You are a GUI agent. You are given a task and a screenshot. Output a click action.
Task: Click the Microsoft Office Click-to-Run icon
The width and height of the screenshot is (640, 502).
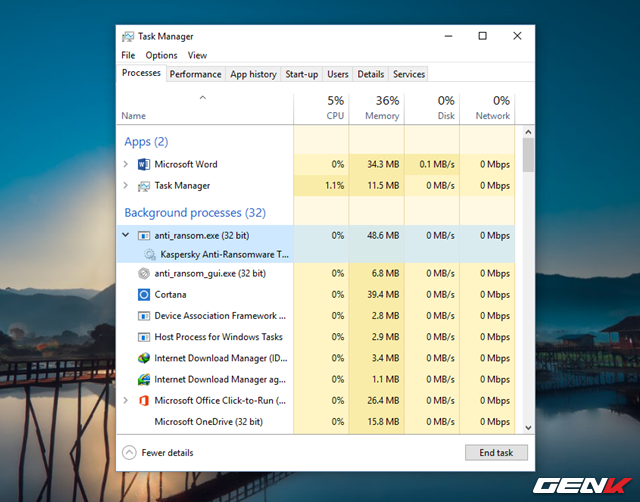(144, 401)
